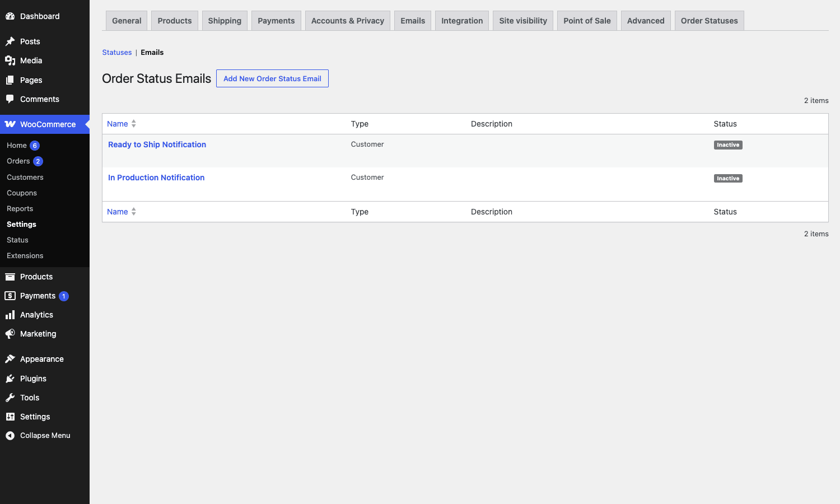This screenshot has width=840, height=504.
Task: Click the Collapse Menu arrow icon
Action: [x=10, y=436]
